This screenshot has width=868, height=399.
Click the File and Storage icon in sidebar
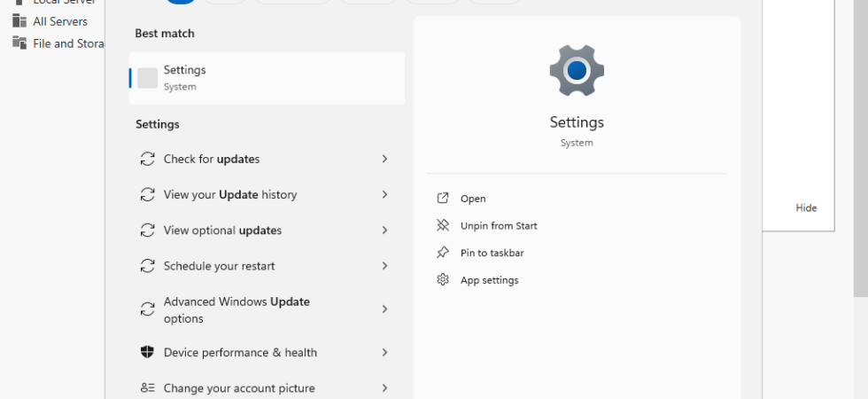(x=19, y=43)
